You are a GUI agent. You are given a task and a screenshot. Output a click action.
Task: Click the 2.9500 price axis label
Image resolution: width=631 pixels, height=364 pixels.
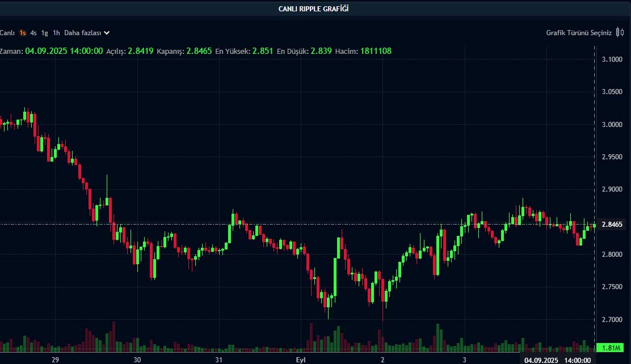coord(612,157)
